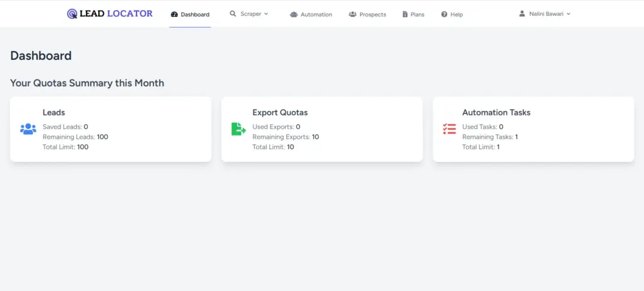Click the Automation Tasks card title

coord(497,112)
